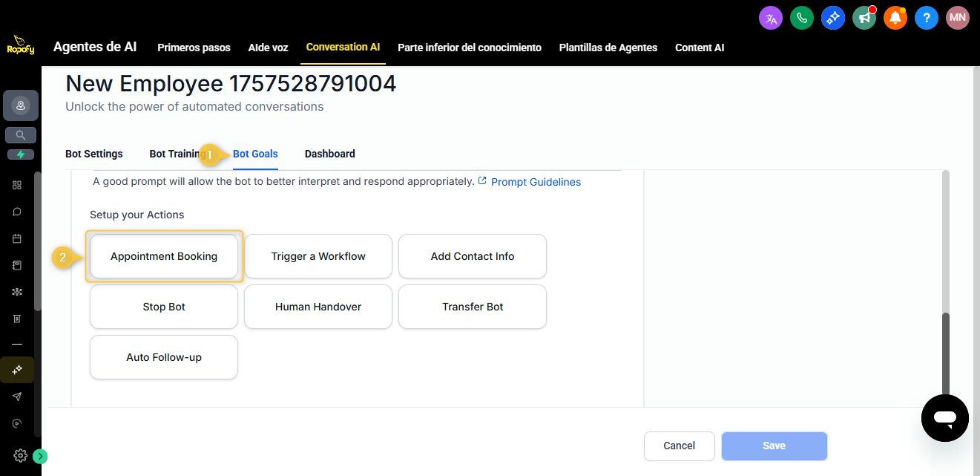Click the blue help question mark icon
980x476 pixels.
tap(927, 18)
